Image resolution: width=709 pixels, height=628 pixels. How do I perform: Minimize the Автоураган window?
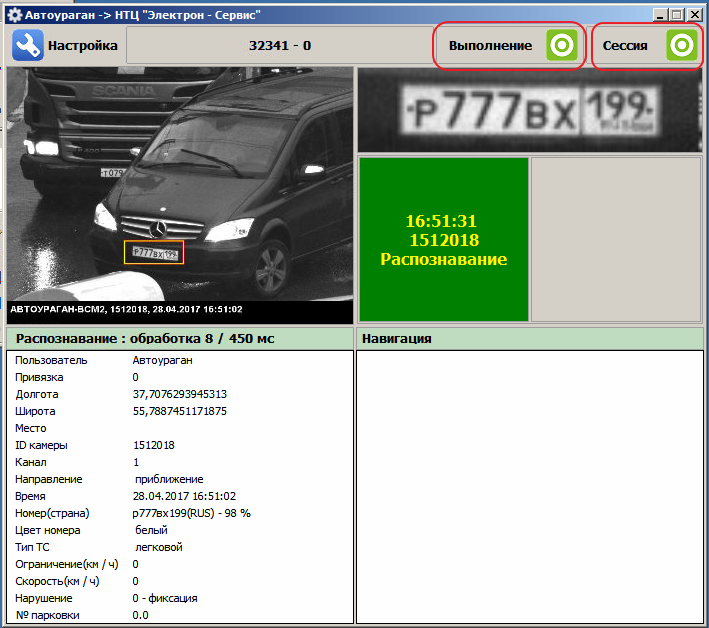click(x=660, y=15)
